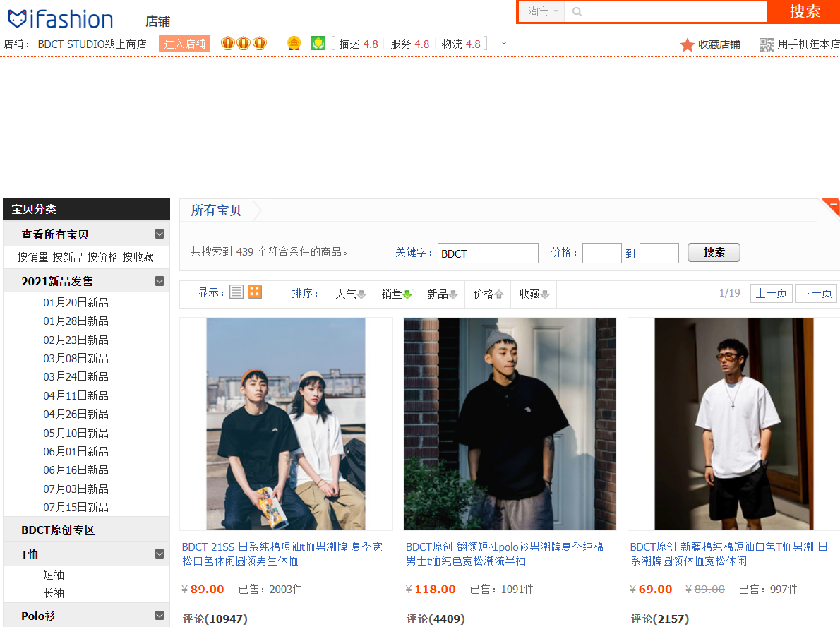Screen dimensions: 840x627
Task: Click the first shop crown rating icon
Action: 228,43
